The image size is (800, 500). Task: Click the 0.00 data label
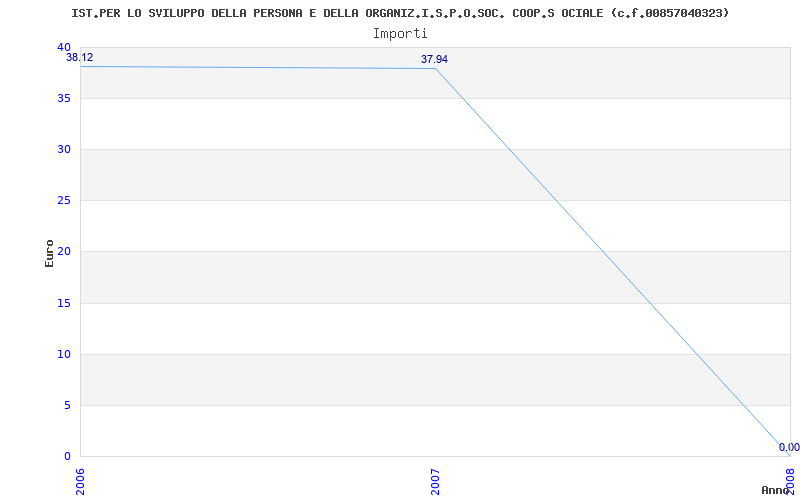coord(789,447)
